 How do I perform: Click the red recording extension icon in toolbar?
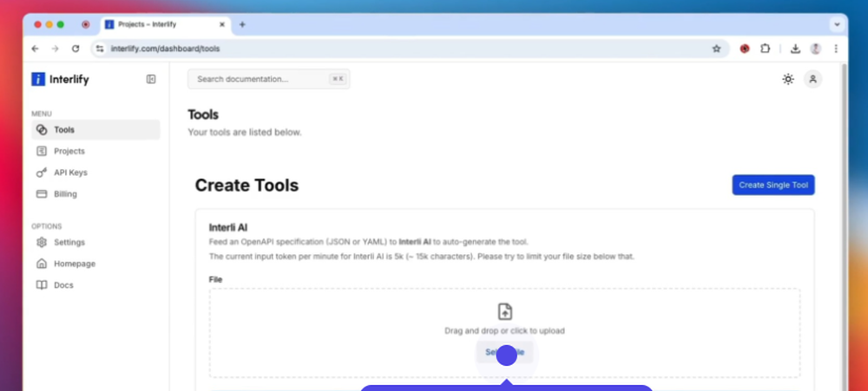point(745,49)
